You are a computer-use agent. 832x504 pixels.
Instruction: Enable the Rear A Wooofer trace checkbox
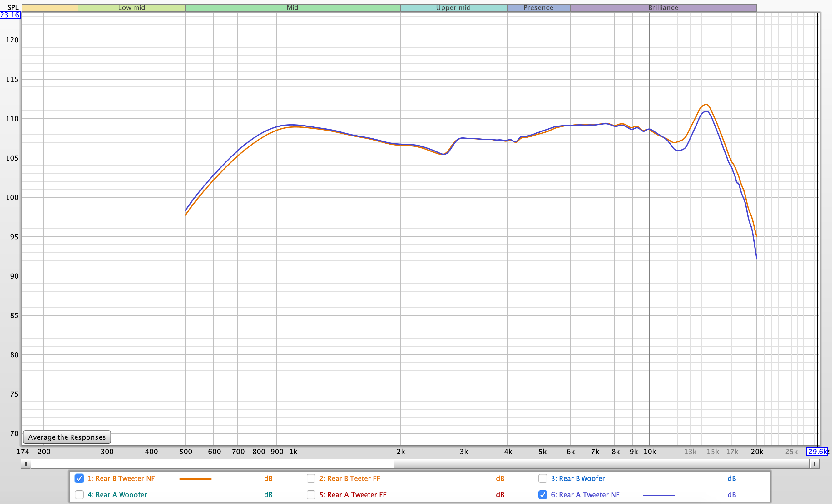click(x=79, y=495)
